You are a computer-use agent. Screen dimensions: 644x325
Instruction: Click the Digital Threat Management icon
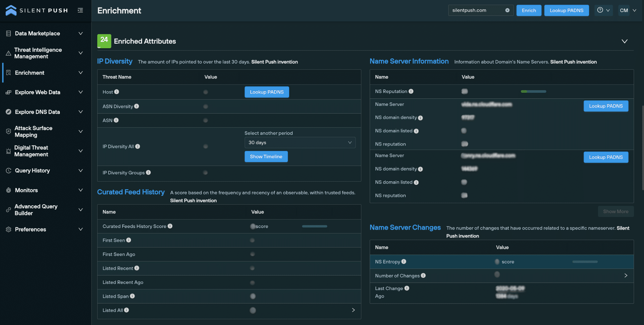[x=8, y=151]
